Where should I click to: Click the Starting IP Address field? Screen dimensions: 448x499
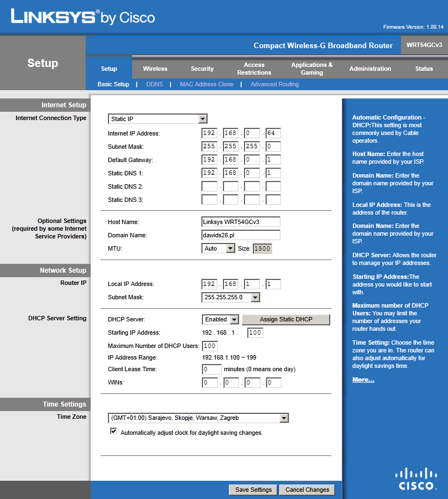[255, 333]
